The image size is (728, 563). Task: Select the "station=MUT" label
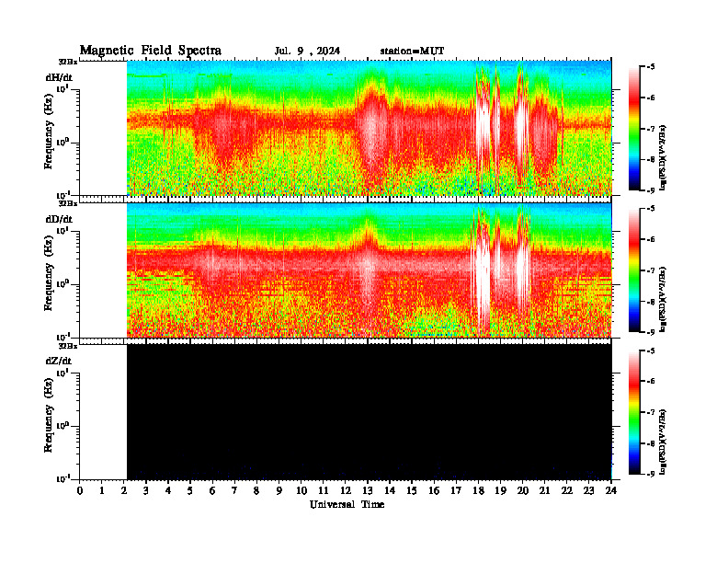pos(412,52)
